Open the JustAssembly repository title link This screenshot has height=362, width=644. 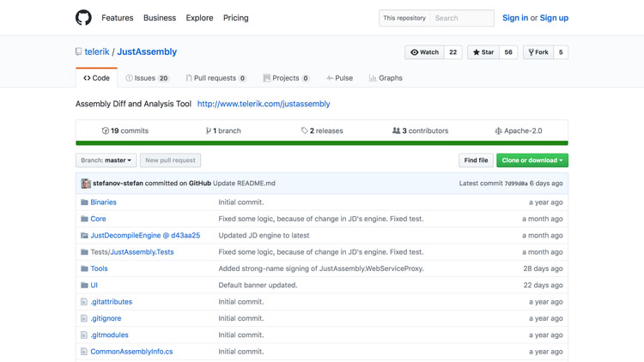tap(147, 51)
